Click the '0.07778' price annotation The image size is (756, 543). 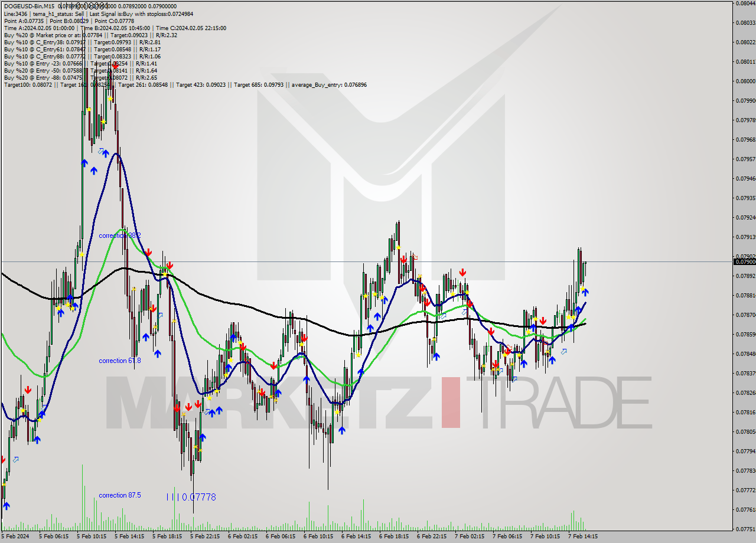(198, 497)
